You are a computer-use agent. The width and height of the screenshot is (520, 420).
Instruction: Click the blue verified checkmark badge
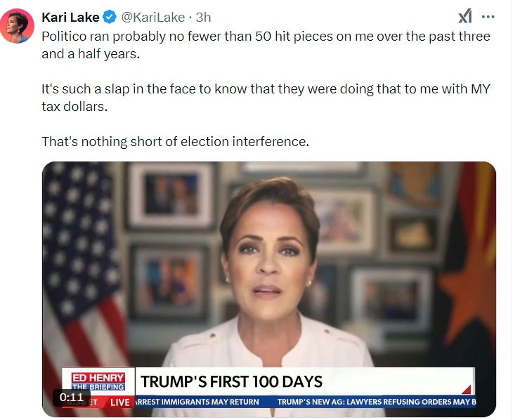tap(110, 17)
